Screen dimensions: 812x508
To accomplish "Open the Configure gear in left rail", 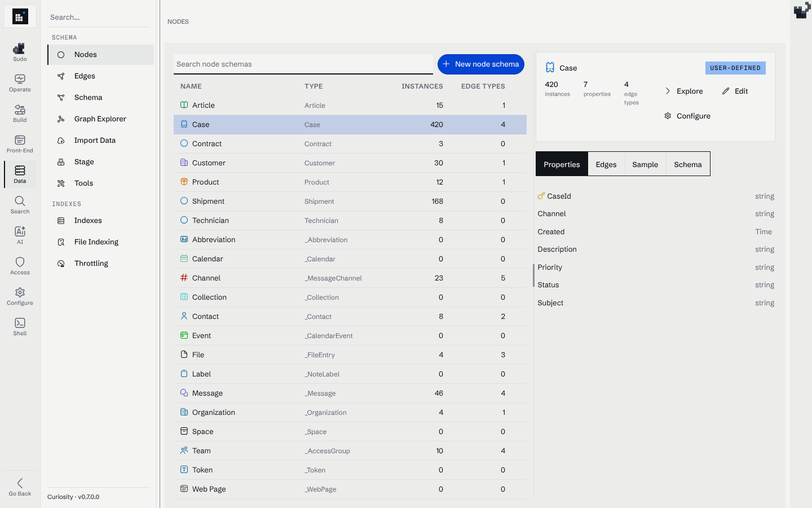I will click(20, 292).
